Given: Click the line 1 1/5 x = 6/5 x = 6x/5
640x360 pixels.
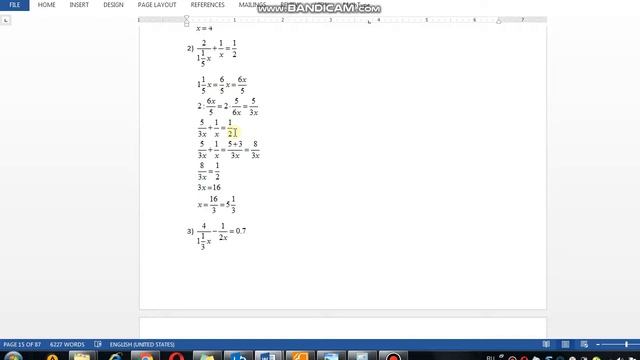Looking at the screenshot, I should click(222, 85).
